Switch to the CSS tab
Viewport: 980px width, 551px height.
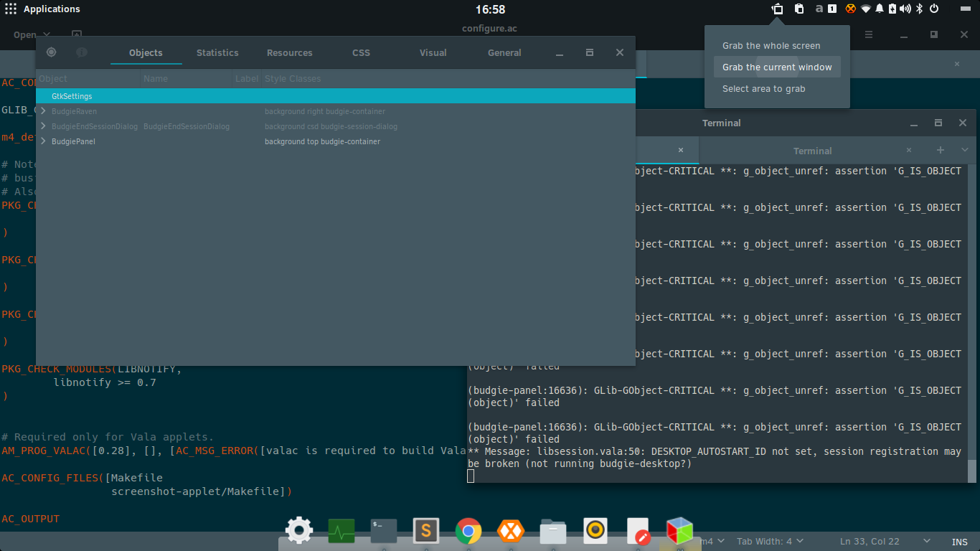click(361, 52)
